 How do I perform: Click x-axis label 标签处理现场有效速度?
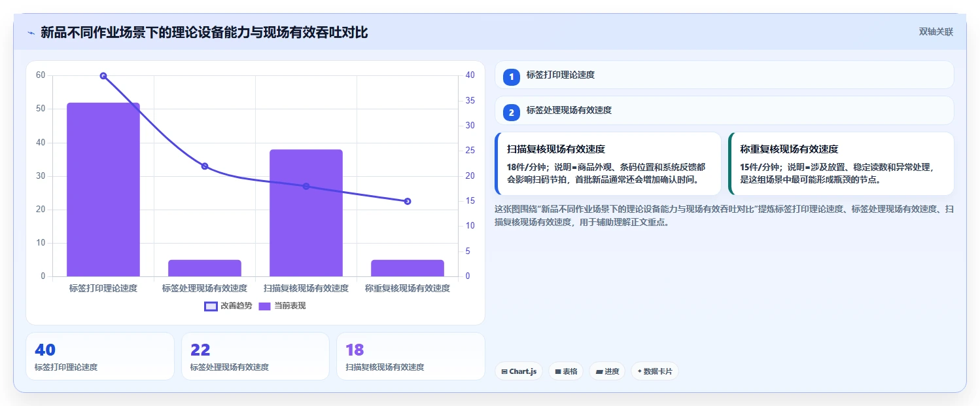pos(205,288)
